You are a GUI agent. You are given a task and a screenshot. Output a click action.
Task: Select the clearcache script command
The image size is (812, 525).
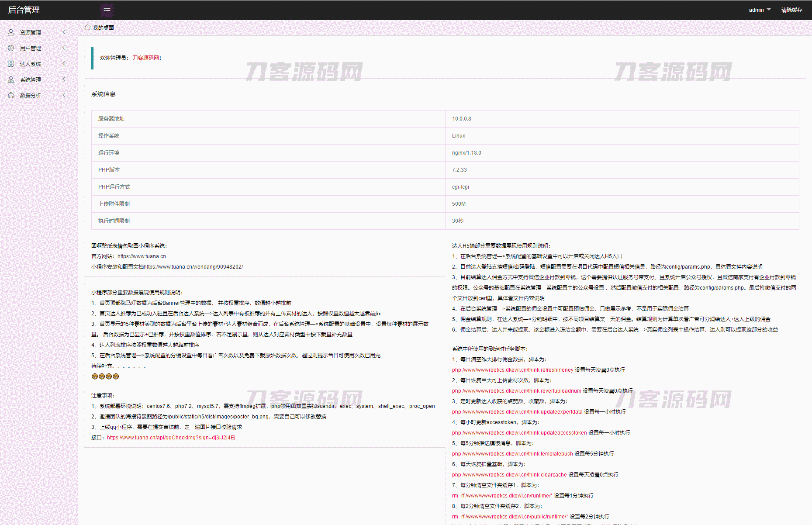pos(509,475)
